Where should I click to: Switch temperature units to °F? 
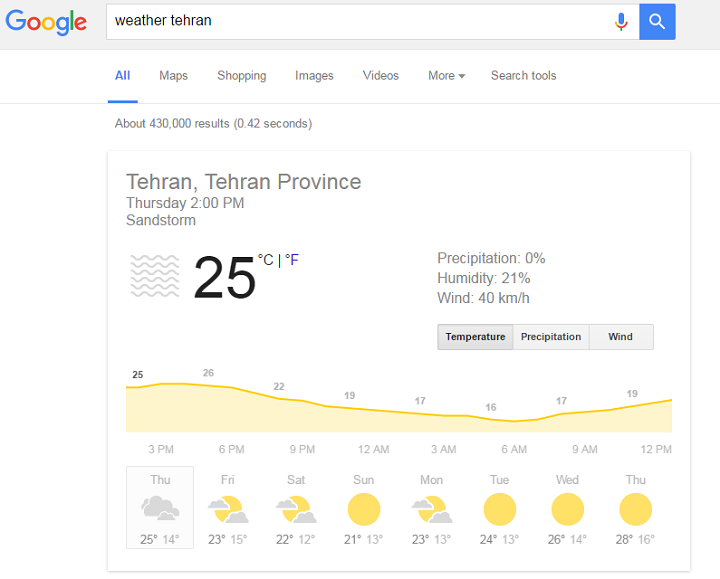pyautogui.click(x=292, y=260)
